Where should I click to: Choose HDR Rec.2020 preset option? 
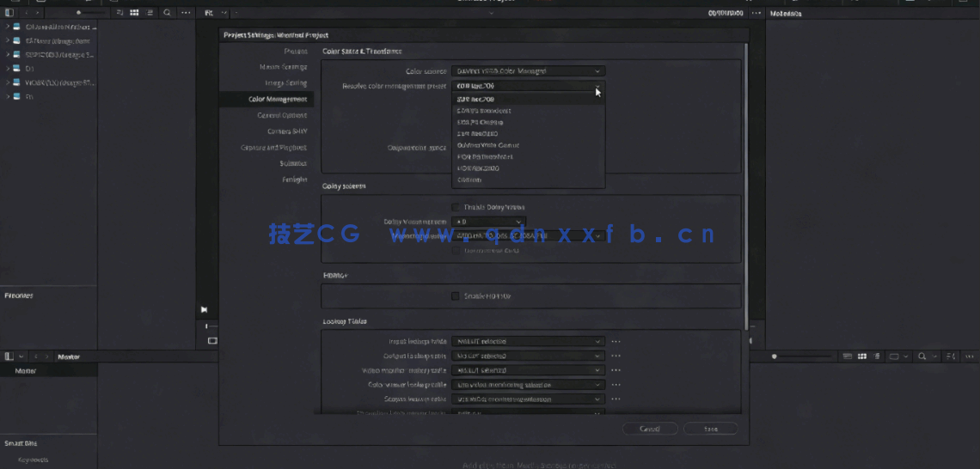click(528, 168)
